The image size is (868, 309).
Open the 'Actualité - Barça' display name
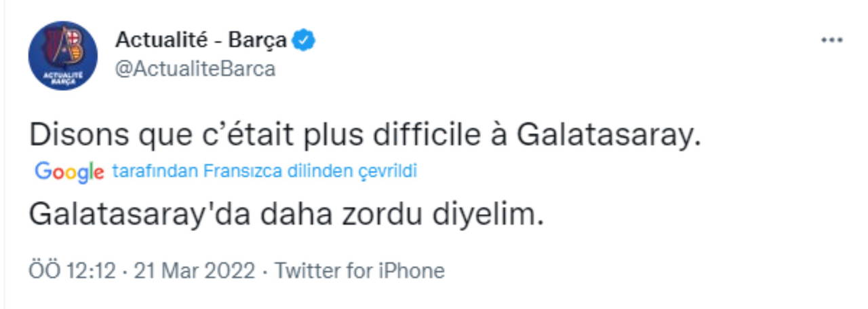pyautogui.click(x=201, y=41)
